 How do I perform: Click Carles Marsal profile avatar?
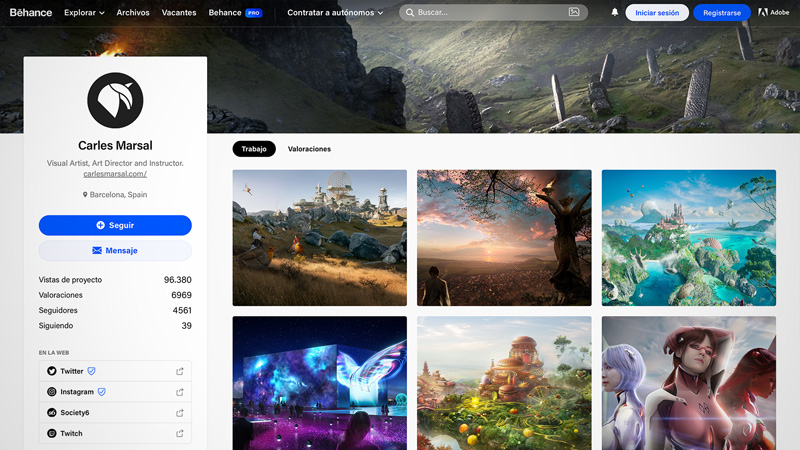(115, 100)
